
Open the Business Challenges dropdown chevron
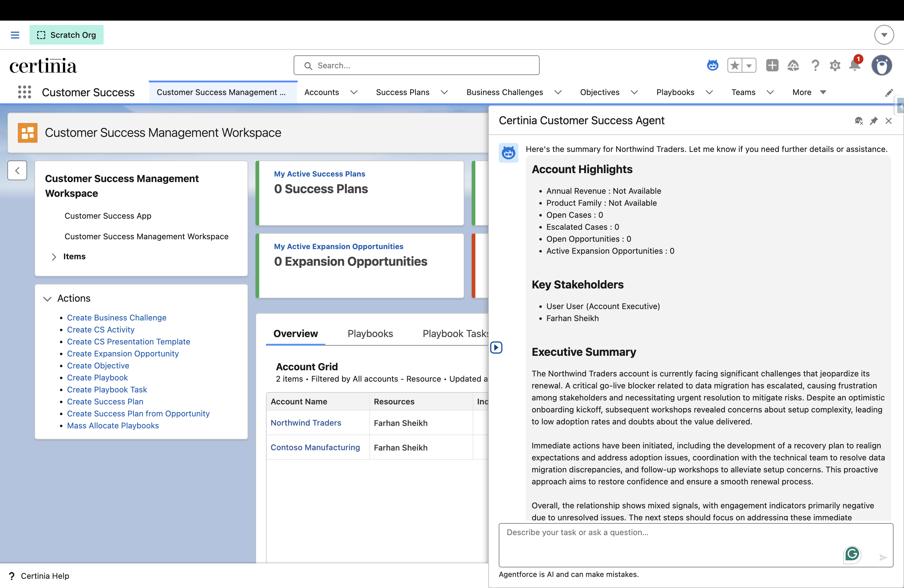coord(557,92)
